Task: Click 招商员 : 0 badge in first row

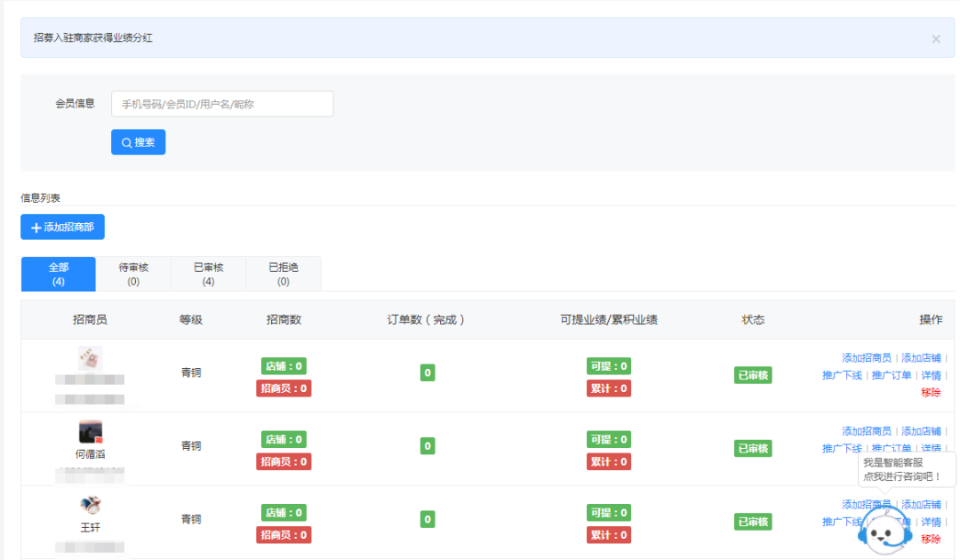Action: [x=284, y=388]
